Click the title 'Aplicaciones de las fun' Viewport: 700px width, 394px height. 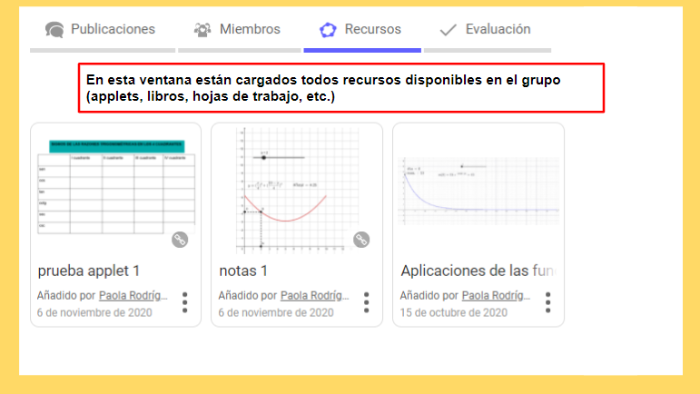(x=477, y=271)
